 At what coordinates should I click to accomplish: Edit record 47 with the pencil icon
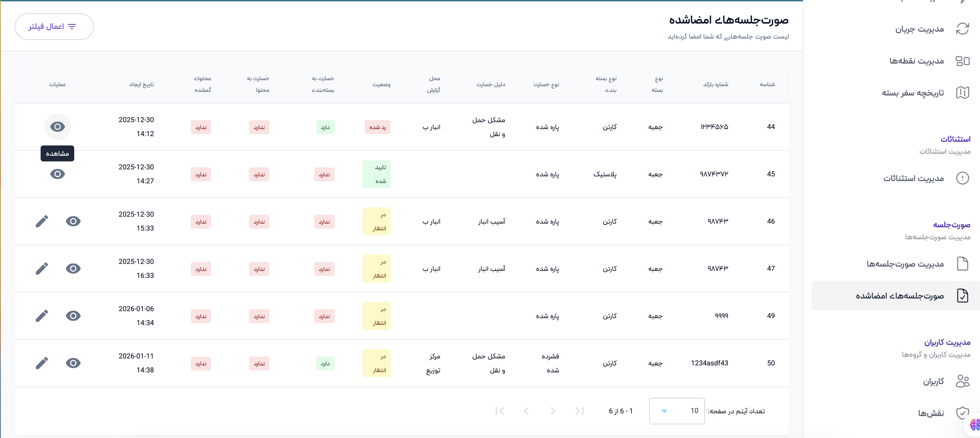coord(42,269)
